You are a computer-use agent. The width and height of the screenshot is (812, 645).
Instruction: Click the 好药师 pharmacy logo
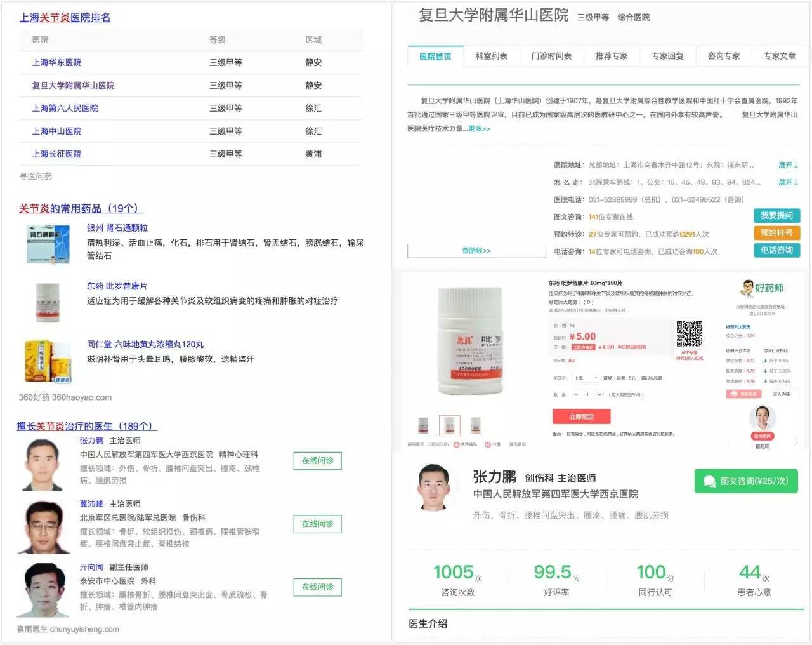(x=762, y=288)
